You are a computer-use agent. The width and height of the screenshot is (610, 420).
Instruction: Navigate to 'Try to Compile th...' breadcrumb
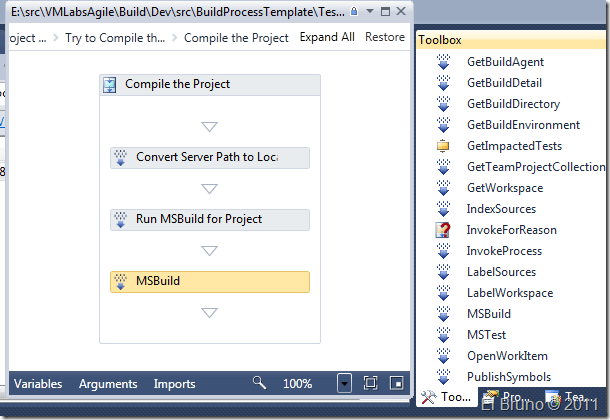pyautogui.click(x=115, y=38)
